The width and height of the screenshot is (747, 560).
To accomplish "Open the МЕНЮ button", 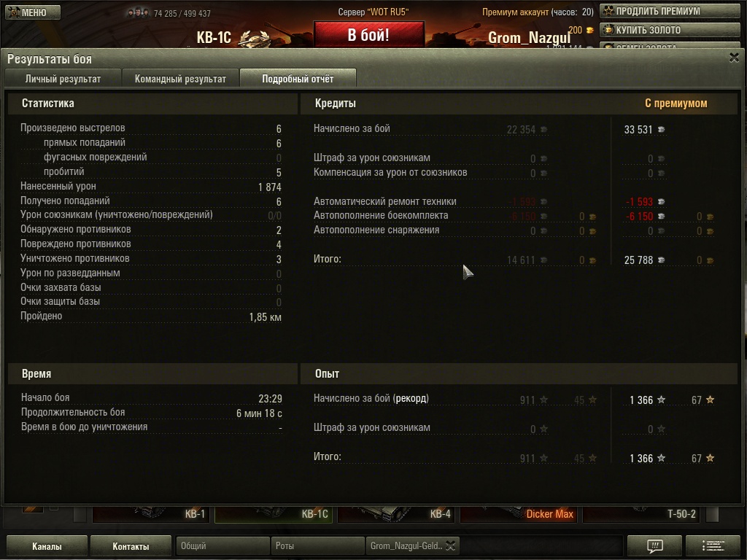I will (34, 12).
